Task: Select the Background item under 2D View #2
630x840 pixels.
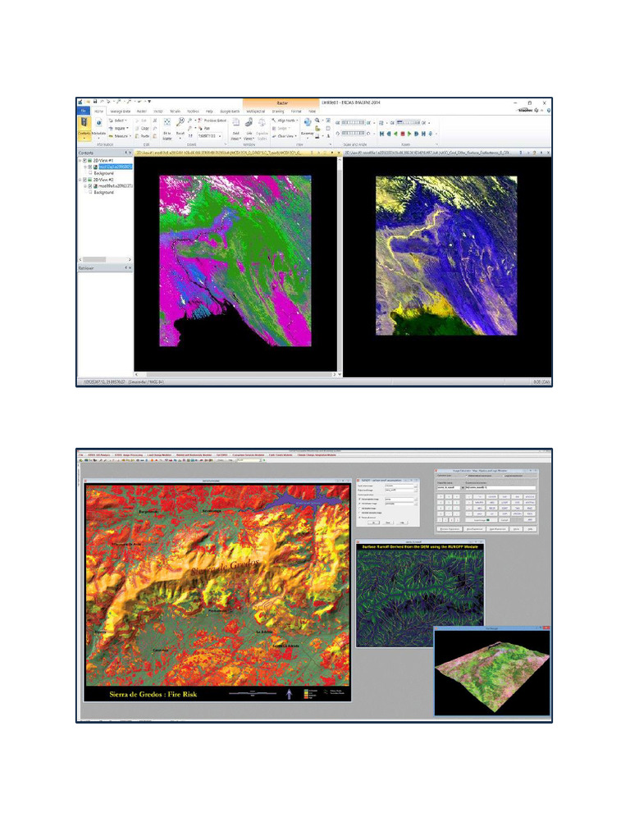Action: pos(103,193)
